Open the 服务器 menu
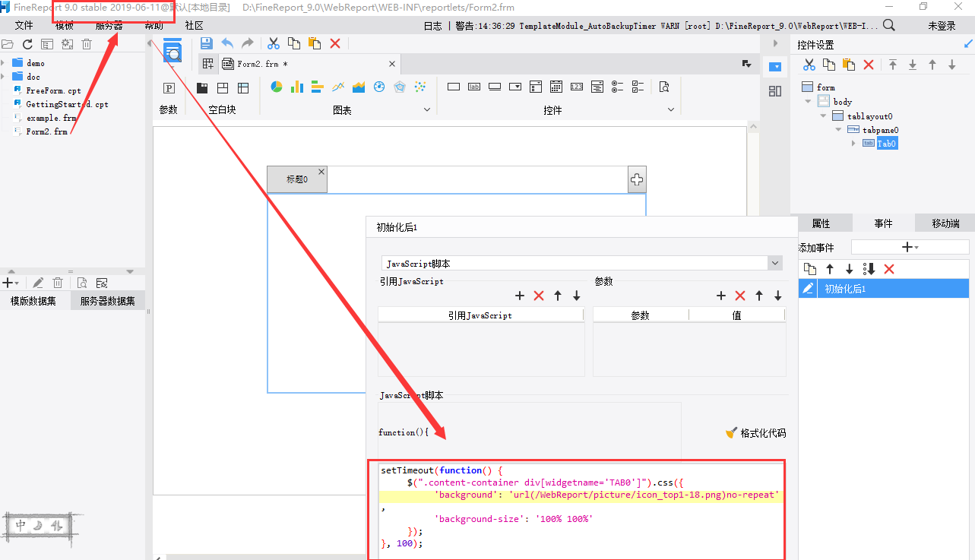This screenshot has width=975, height=560. pos(109,26)
